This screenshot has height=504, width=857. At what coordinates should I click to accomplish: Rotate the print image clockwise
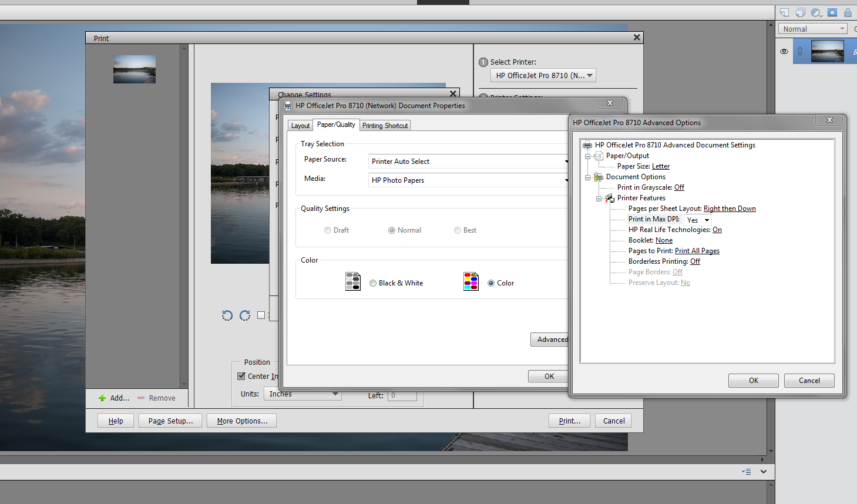[245, 315]
